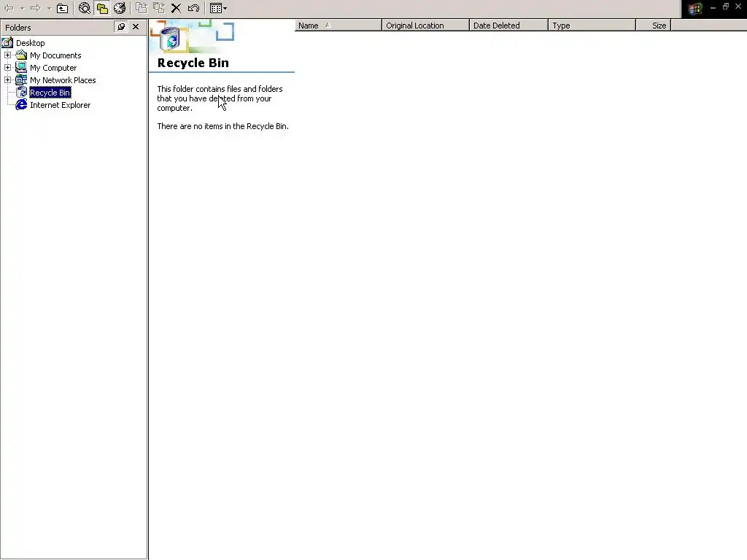Click the Undo toolbar icon
747x560 pixels.
[x=193, y=8]
